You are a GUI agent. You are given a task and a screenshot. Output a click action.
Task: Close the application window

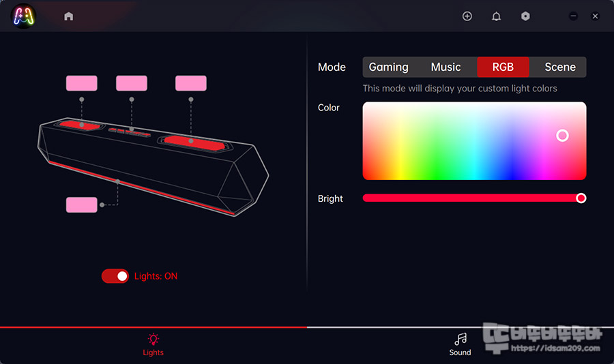(x=595, y=16)
